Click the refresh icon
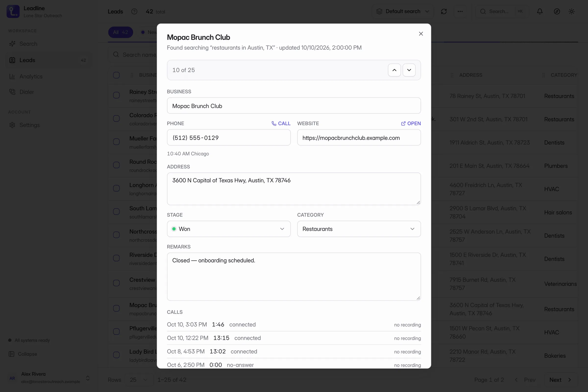588x392 pixels. [x=444, y=12]
